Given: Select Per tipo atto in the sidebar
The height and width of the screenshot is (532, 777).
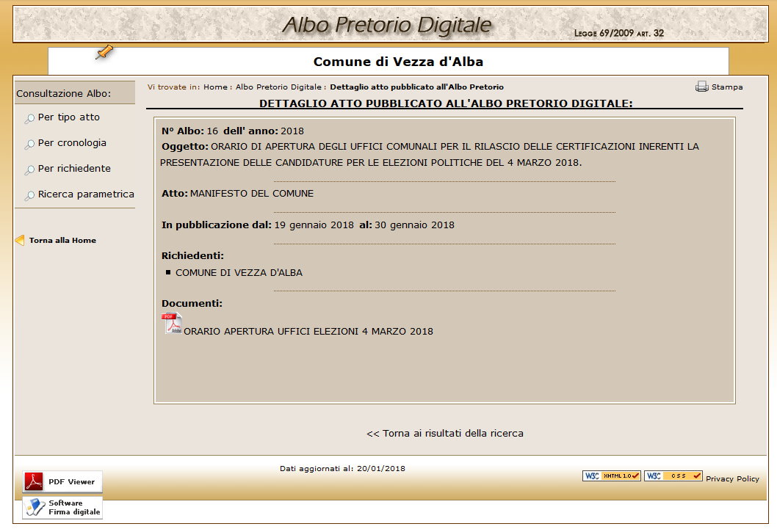Looking at the screenshot, I should point(68,117).
